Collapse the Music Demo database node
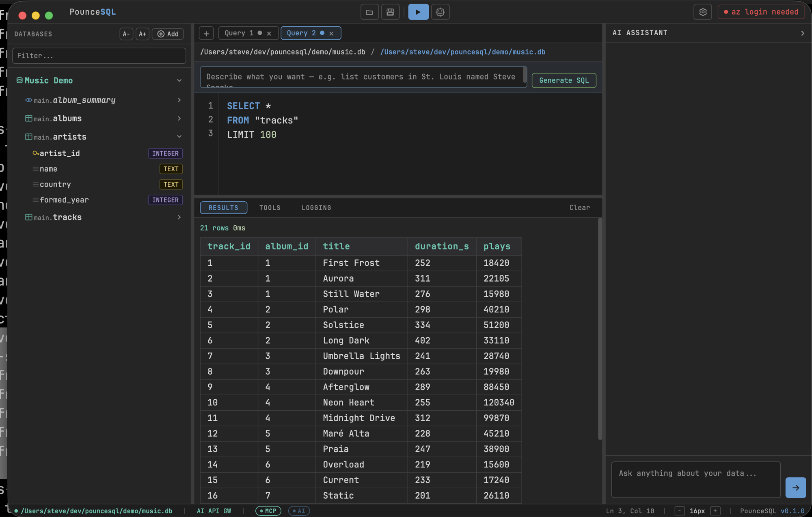The height and width of the screenshot is (517, 812). tap(179, 80)
